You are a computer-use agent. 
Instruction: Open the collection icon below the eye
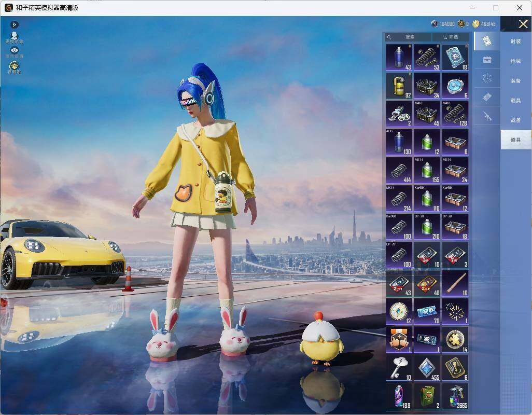coord(14,67)
